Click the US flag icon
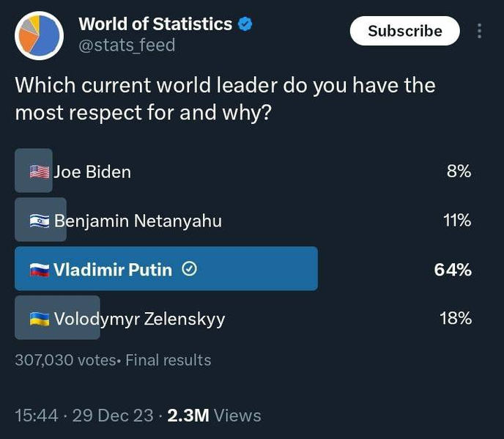 coord(40,172)
